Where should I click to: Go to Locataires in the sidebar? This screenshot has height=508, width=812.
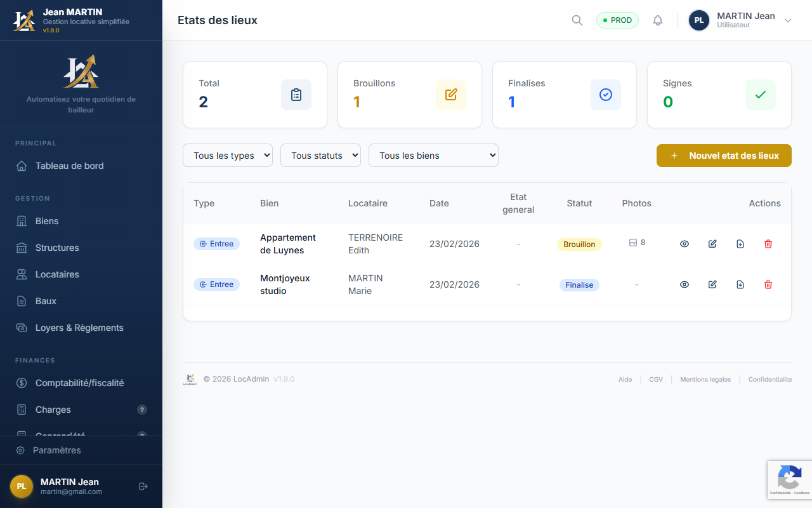pos(57,274)
